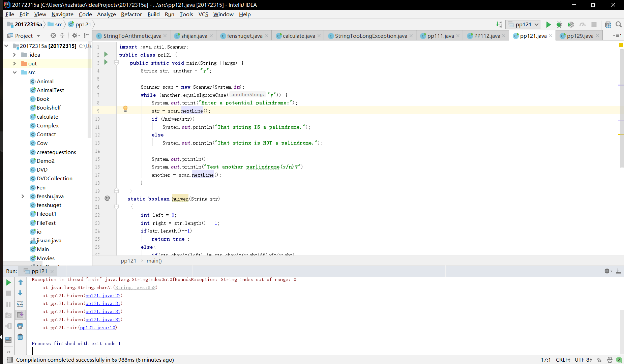This screenshot has width=624, height=364.
Task: Click pp121 in editor breadcrumb
Action: click(128, 261)
